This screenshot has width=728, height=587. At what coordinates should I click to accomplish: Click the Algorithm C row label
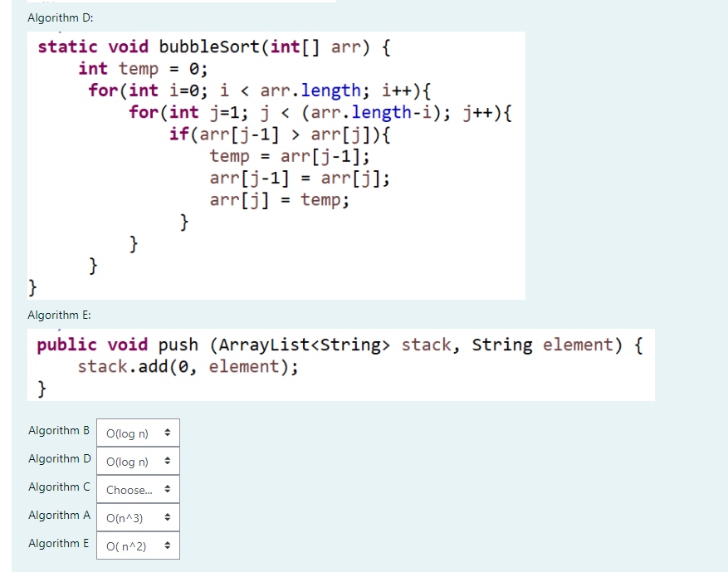[59, 487]
